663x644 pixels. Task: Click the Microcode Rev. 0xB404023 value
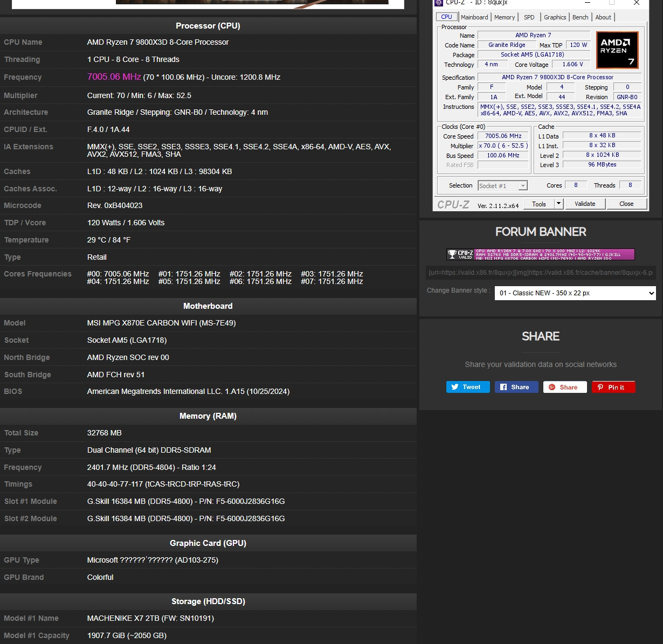pos(115,205)
